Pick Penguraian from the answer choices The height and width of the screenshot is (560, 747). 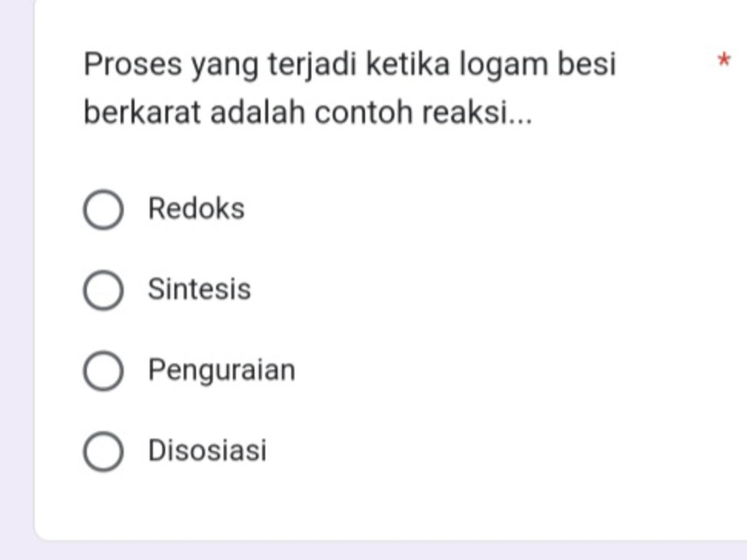(x=105, y=369)
